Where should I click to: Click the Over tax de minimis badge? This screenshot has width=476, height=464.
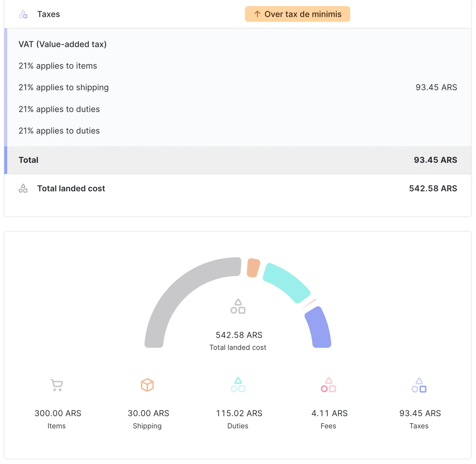(297, 14)
